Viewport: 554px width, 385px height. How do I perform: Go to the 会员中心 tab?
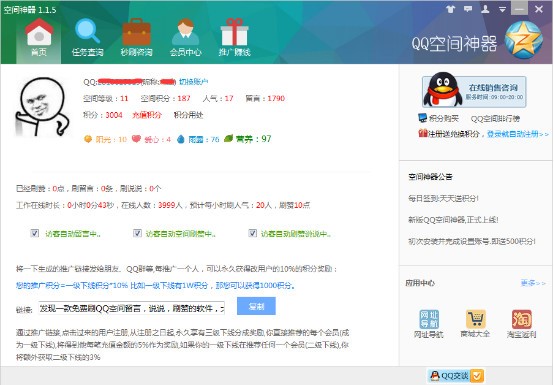pos(185,38)
